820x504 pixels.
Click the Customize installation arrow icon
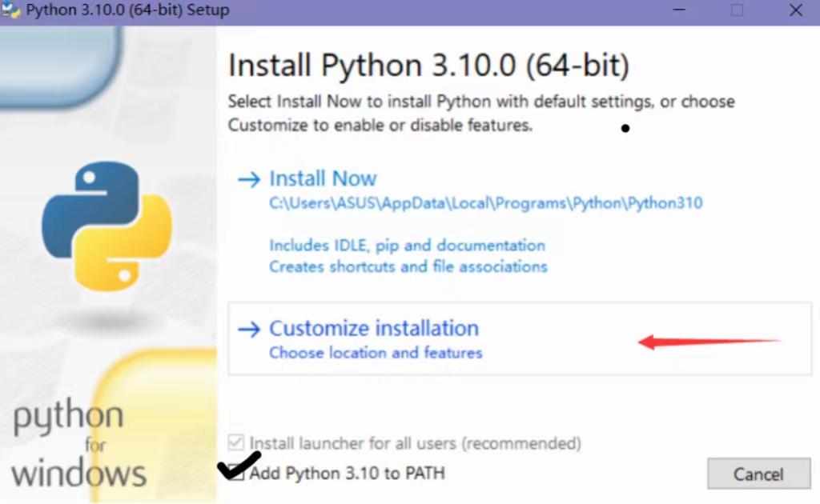[x=249, y=329]
